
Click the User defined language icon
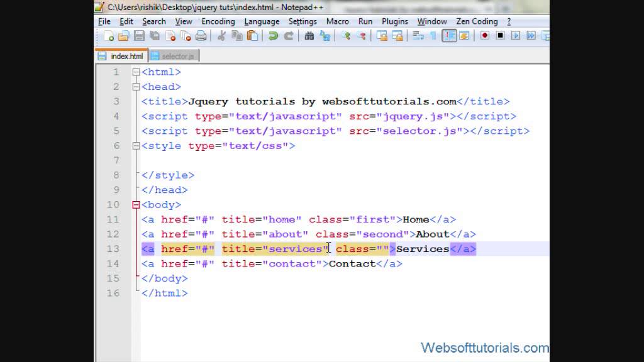click(x=465, y=36)
